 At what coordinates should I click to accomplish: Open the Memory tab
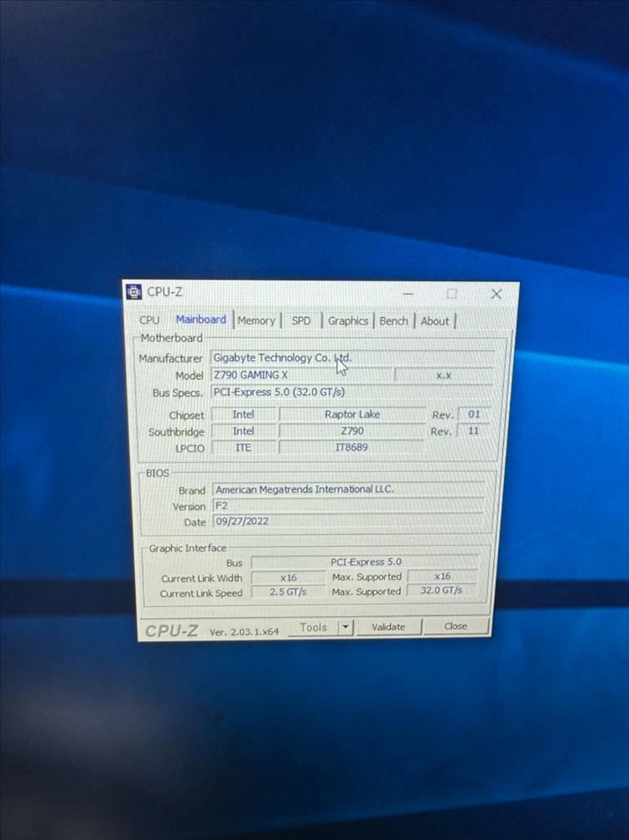[x=257, y=321]
